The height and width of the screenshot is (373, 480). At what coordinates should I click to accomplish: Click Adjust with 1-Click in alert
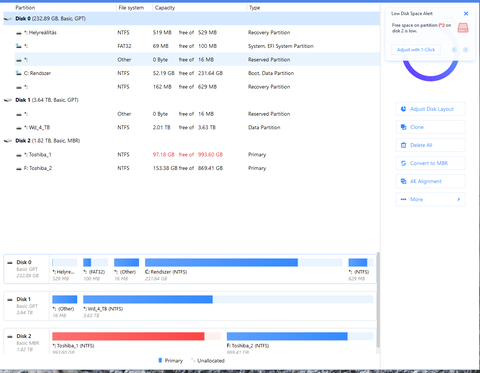click(416, 50)
